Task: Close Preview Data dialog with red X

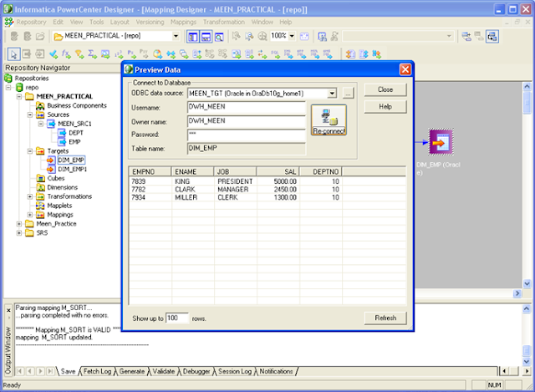Action: (x=405, y=69)
